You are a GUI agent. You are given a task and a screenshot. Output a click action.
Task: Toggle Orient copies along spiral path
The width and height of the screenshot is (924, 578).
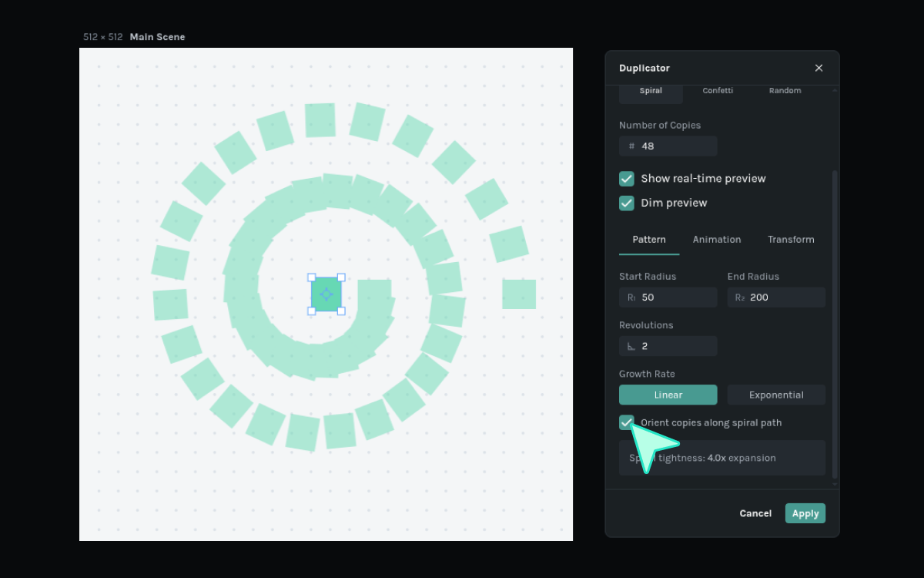point(627,422)
